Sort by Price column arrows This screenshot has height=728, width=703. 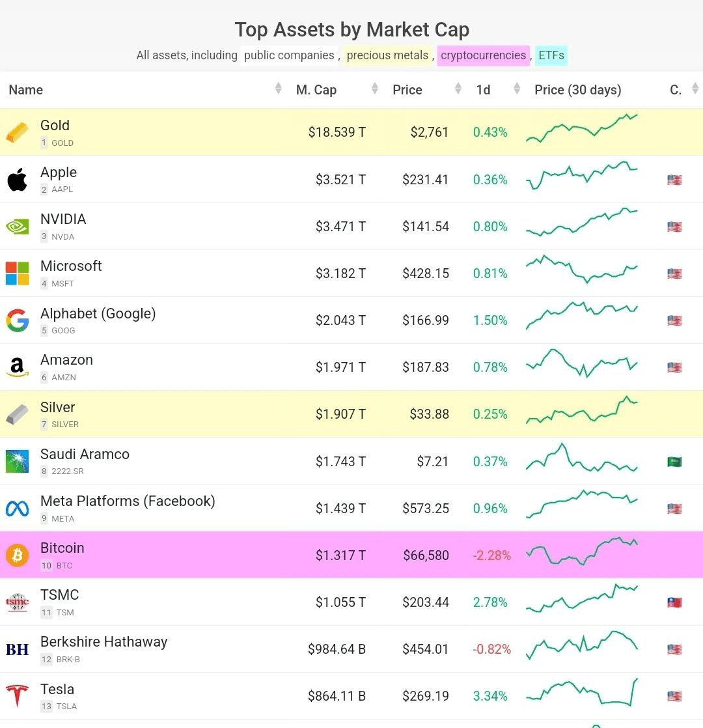(x=458, y=88)
